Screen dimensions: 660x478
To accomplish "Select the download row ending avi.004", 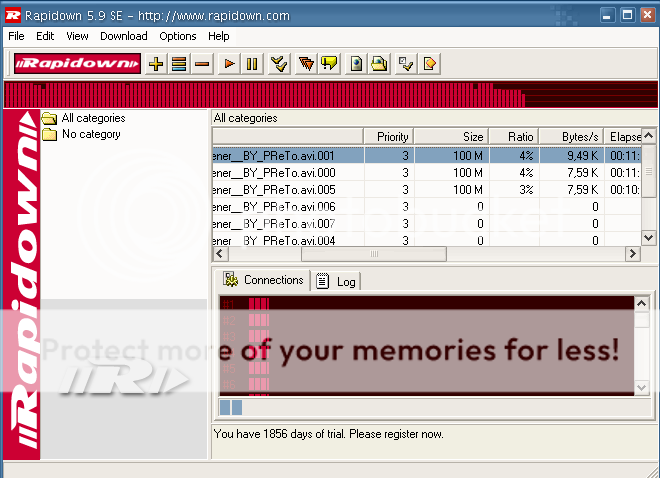I will pyautogui.click(x=427, y=240).
